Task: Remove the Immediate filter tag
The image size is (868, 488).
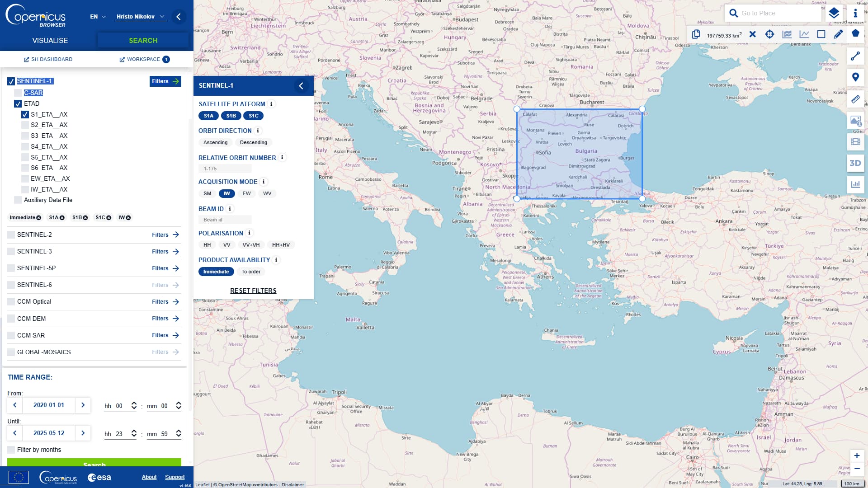Action: [39, 218]
